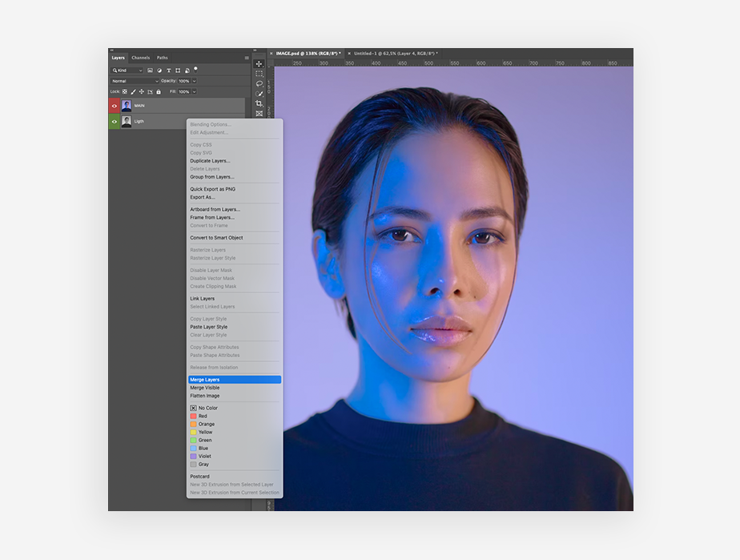Select the Rectangular Marquee tool
This screenshot has height=560, width=740.
(x=259, y=74)
